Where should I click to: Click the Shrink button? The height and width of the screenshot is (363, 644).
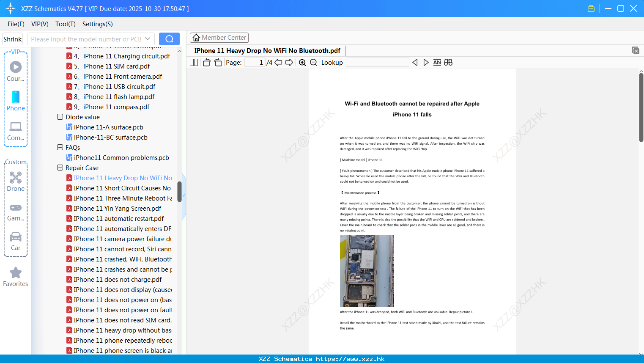coord(12,39)
